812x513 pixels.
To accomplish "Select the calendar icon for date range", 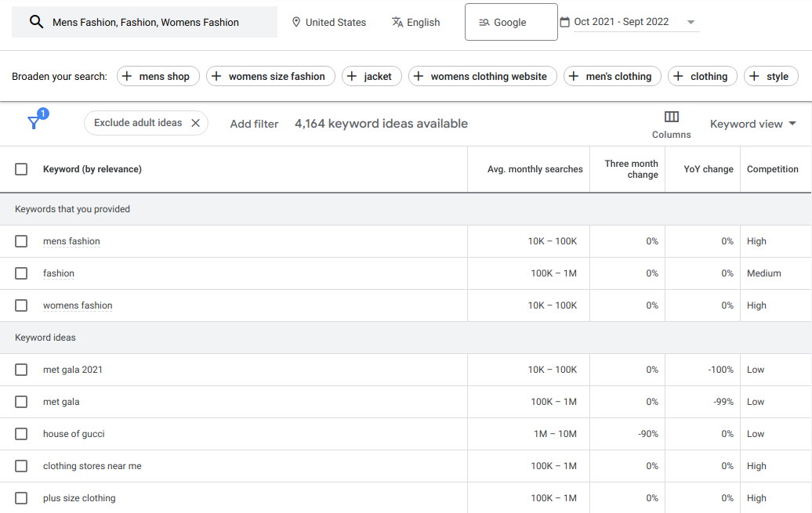I will (565, 22).
